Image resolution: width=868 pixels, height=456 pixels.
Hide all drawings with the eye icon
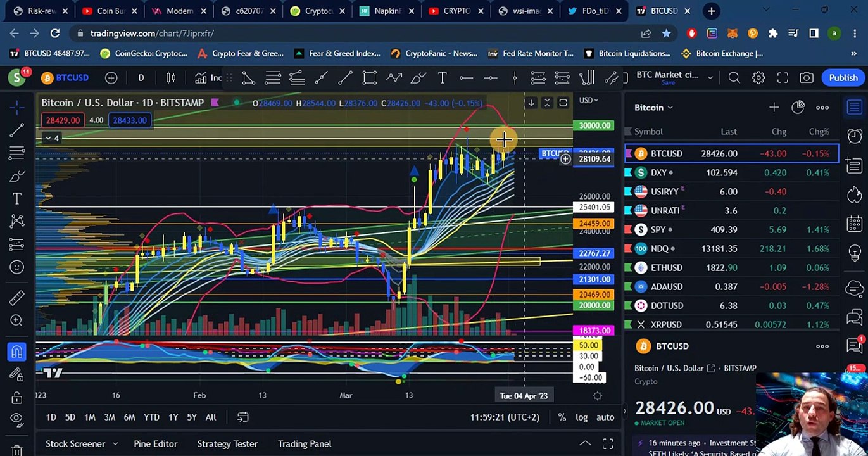(x=17, y=420)
